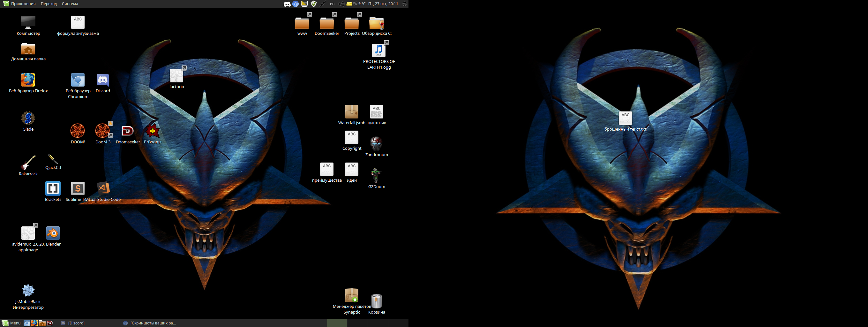This screenshot has height=327, width=868.
Task: Open the volume speaker tray icon
Action: 341,4
